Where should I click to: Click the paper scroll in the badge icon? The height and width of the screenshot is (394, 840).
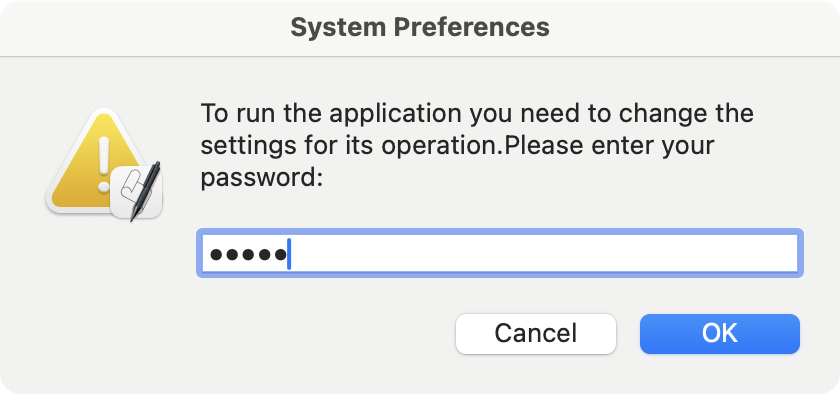(130, 191)
